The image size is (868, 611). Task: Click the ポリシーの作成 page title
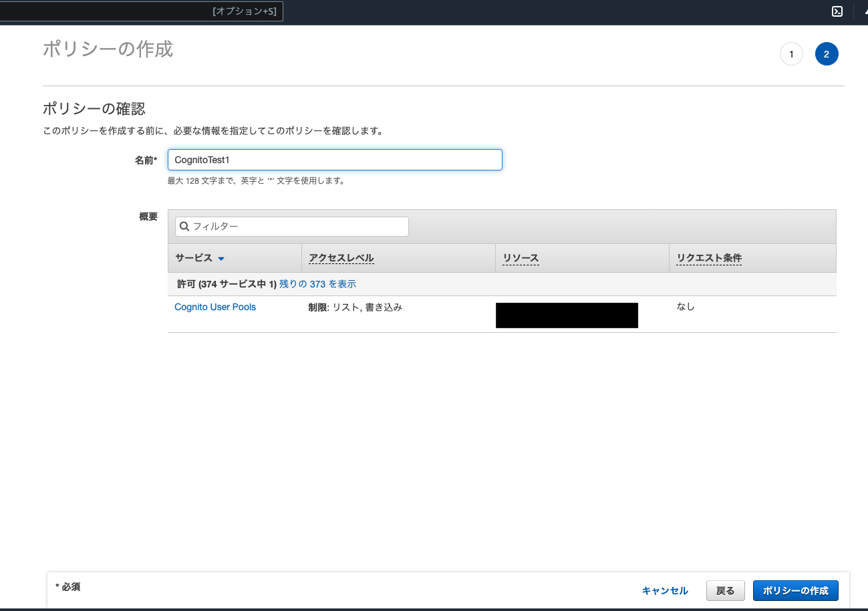[x=108, y=49]
